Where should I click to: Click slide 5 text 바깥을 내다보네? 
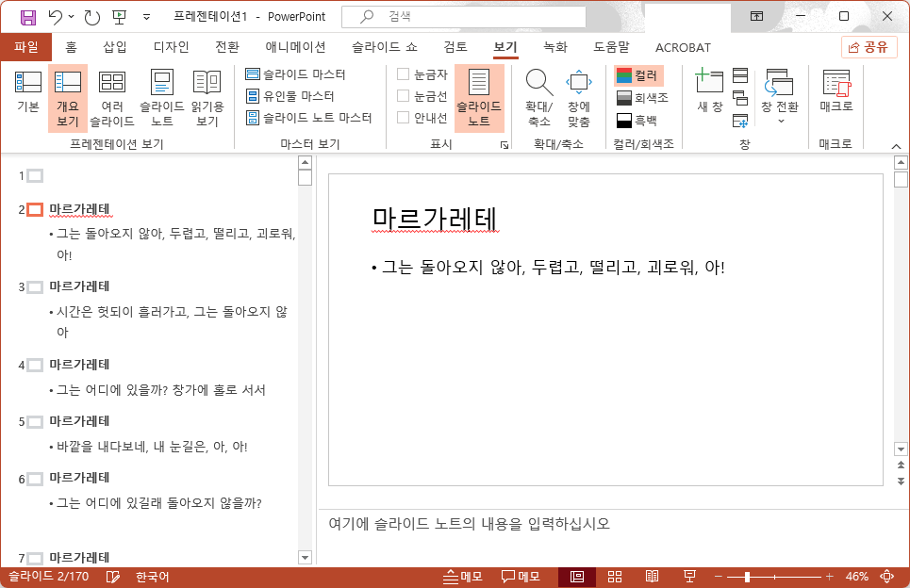tap(101, 447)
